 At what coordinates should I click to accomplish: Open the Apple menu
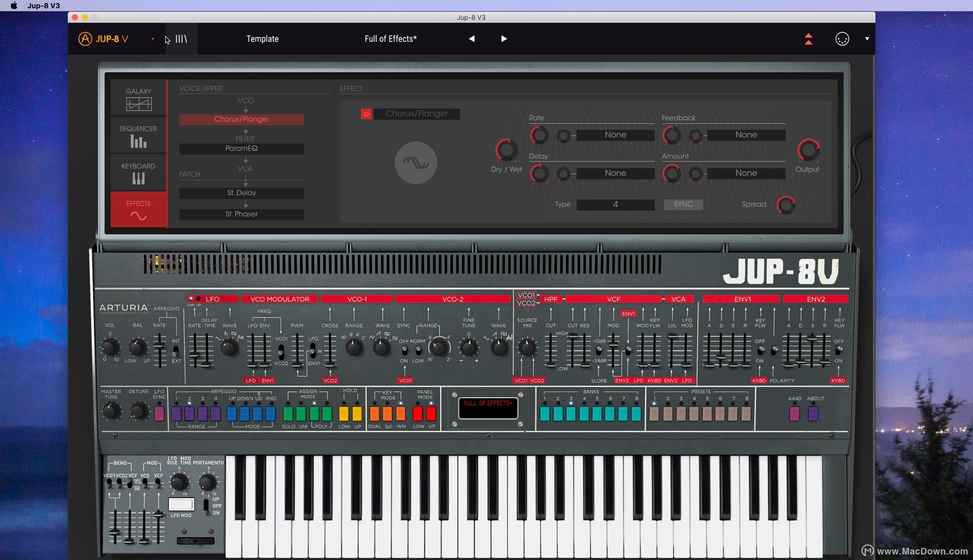point(14,6)
